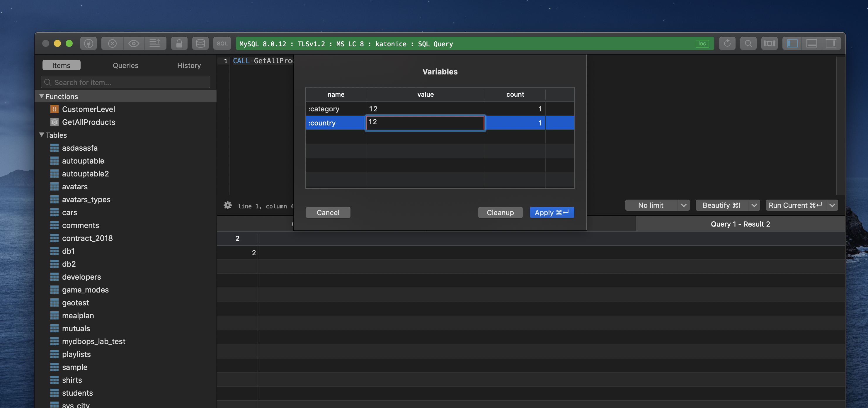This screenshot has width=868, height=408.
Task: Click the commit lines toolbar icon
Action: 155,43
